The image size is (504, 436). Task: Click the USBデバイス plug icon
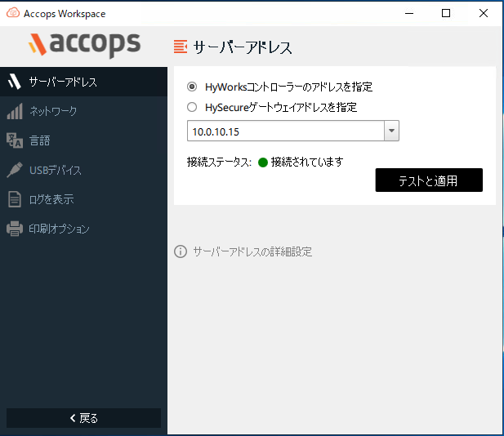coord(15,170)
